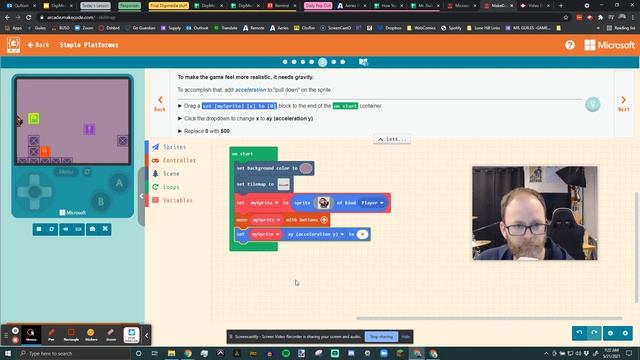Screen dimensions: 640x360
Task: Toggle the simulator keyboard controls icon
Action: [78, 229]
